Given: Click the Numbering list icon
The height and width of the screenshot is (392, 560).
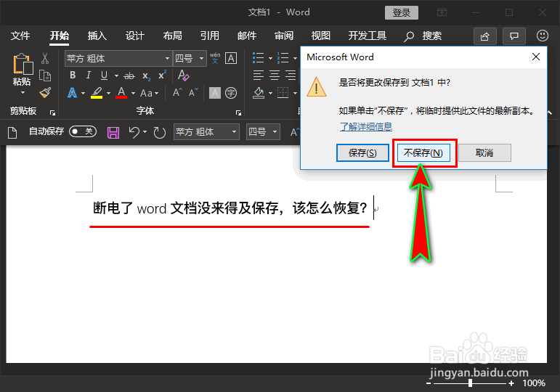Looking at the screenshot, I should point(283,58).
